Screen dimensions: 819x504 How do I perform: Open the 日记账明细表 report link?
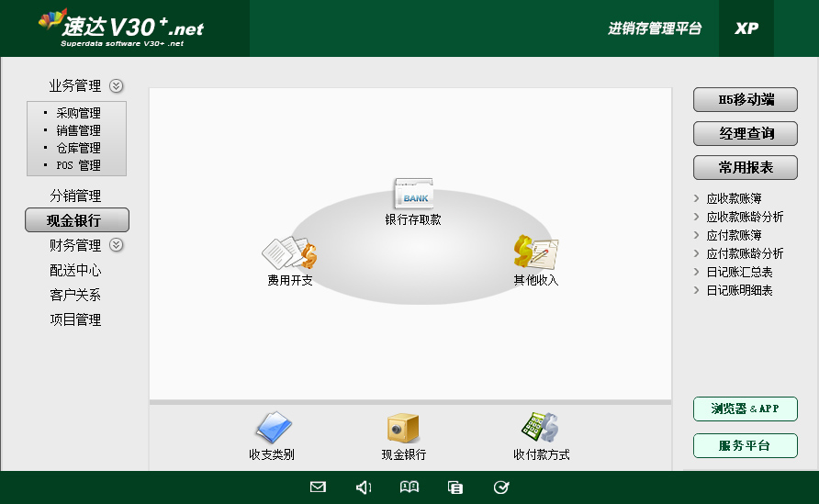[x=739, y=290]
